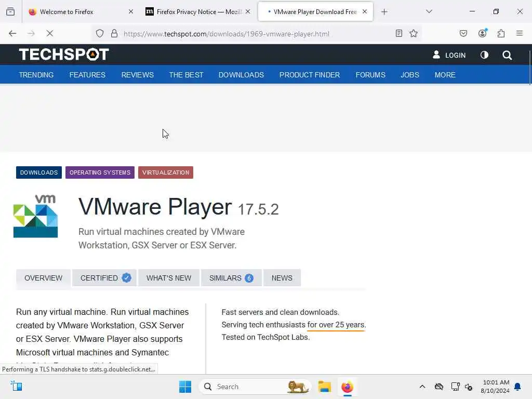This screenshot has height=399, width=532.
Task: Open the Firefox account icon
Action: coord(483,33)
